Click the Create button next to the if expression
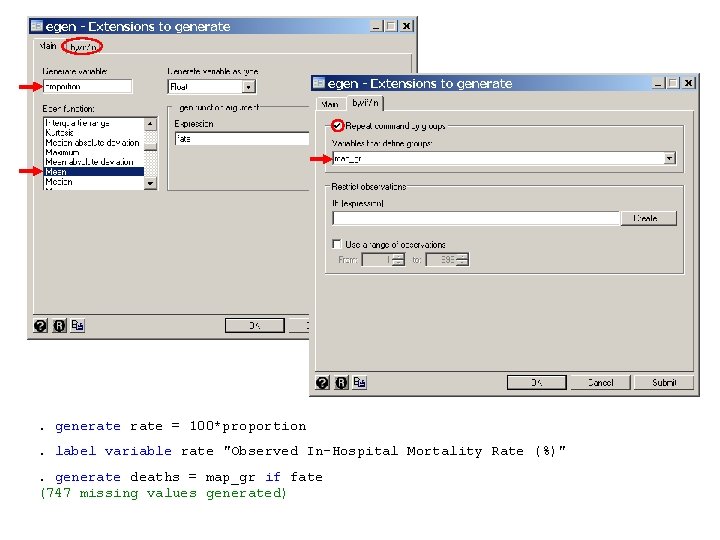 [x=648, y=218]
